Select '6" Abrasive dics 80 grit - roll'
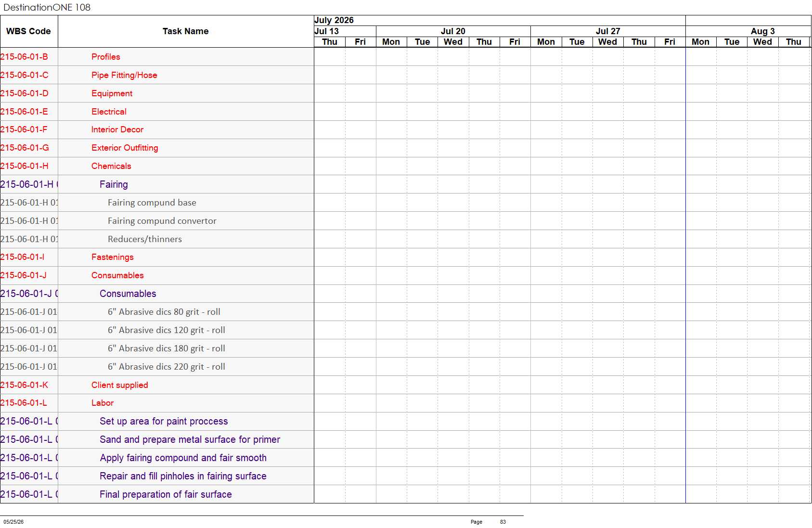 (x=164, y=312)
